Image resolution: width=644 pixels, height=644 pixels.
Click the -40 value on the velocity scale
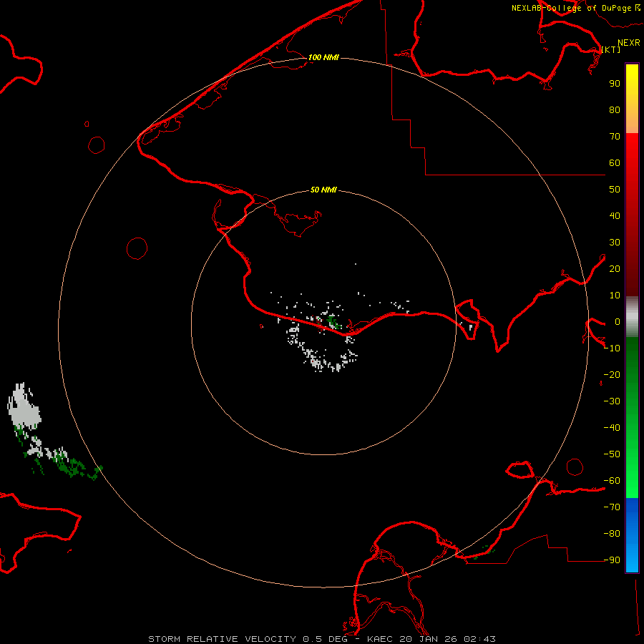[x=613, y=428]
